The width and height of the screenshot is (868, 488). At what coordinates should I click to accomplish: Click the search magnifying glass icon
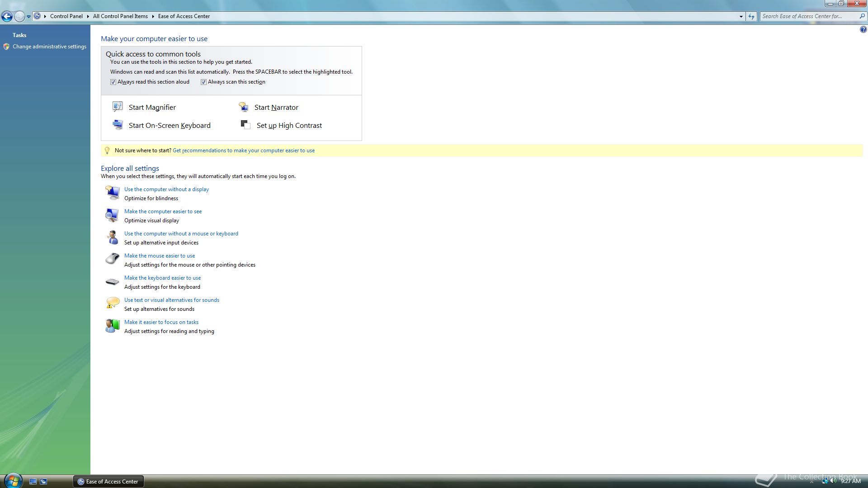862,16
